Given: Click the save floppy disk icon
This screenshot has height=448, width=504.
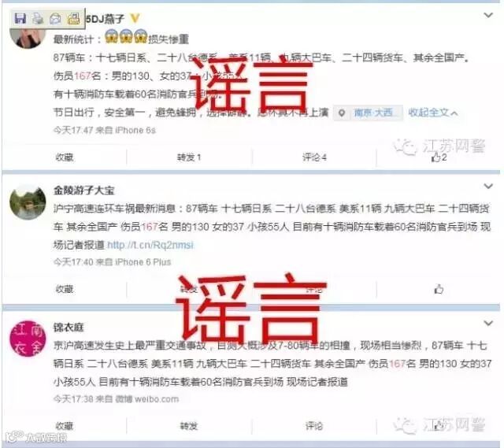Looking at the screenshot, I should pos(20,19).
